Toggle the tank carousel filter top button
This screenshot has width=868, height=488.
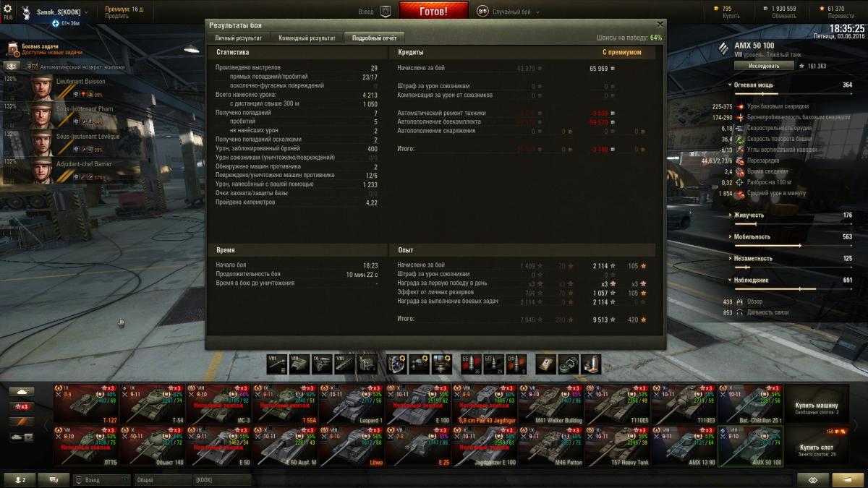point(21,391)
